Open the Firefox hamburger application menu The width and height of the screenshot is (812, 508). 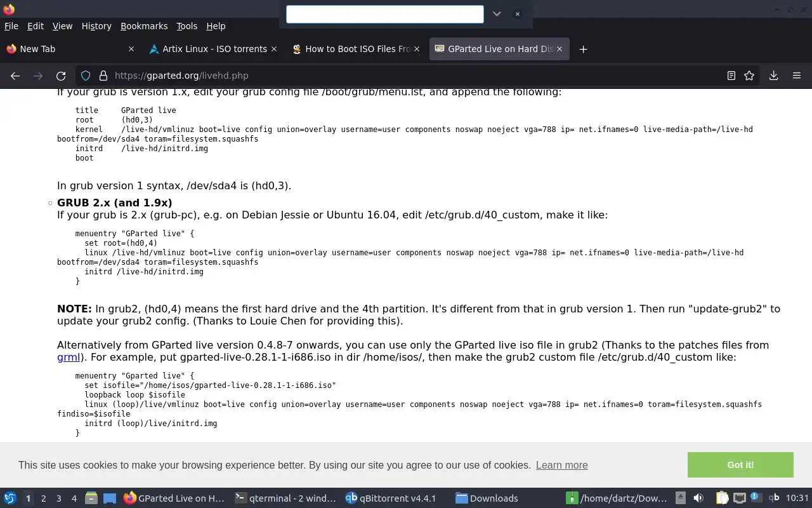[x=797, y=76]
